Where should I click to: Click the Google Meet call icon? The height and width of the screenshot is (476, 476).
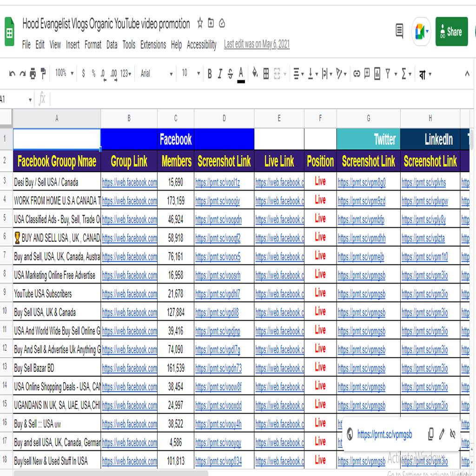pyautogui.click(x=421, y=32)
